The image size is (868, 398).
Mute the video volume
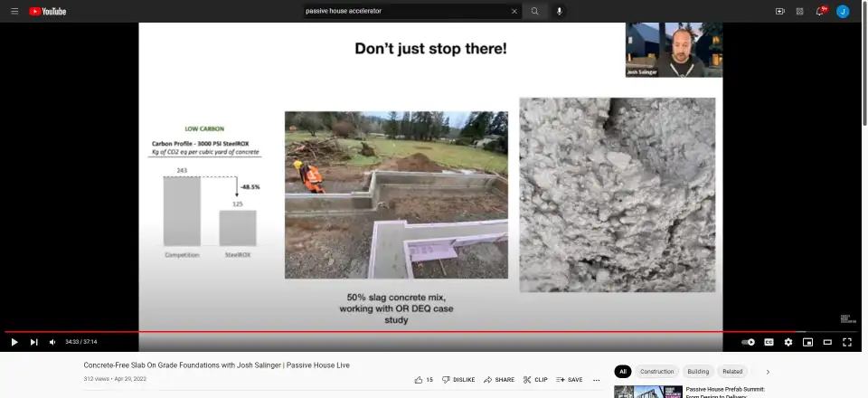click(x=52, y=342)
